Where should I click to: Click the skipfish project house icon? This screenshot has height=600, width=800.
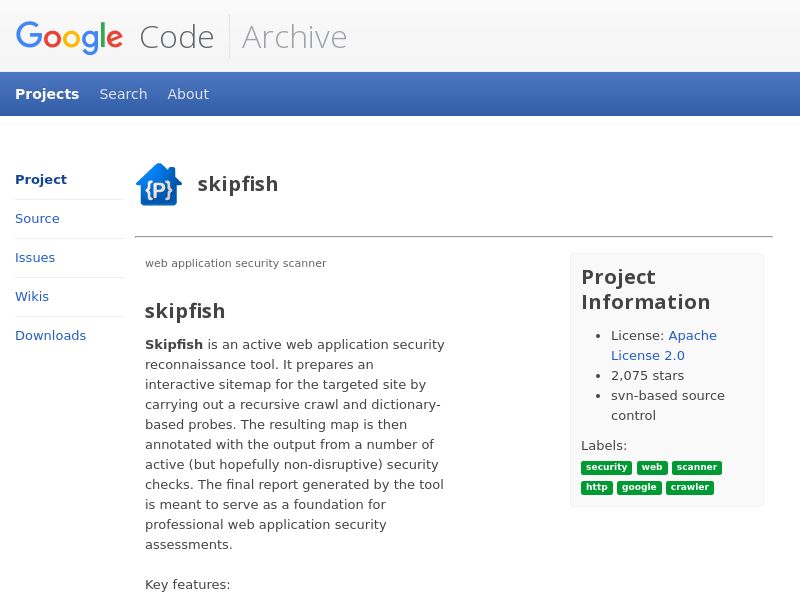pyautogui.click(x=159, y=185)
